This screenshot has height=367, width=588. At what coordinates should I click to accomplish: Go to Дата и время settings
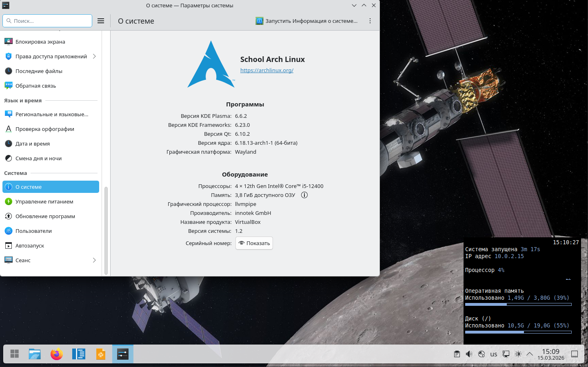[x=51, y=144]
